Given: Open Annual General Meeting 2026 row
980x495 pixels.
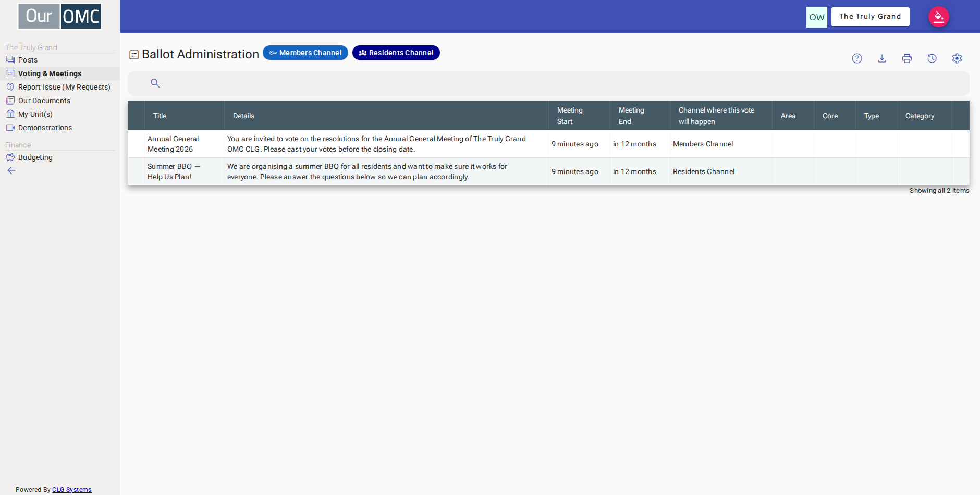Looking at the screenshot, I should point(548,144).
